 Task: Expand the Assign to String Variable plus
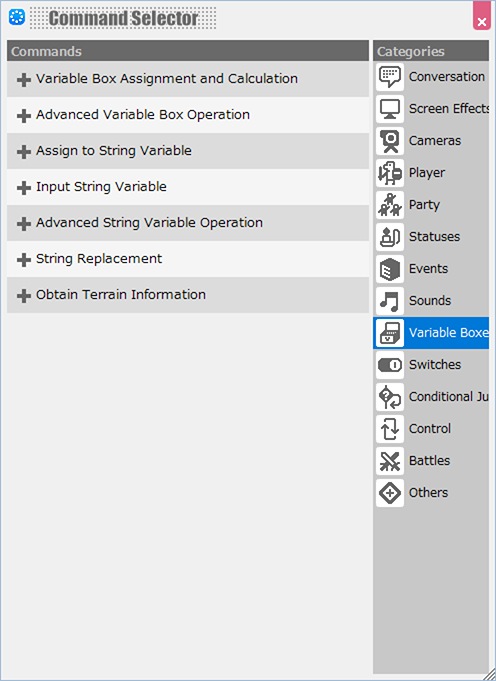[x=23, y=152]
